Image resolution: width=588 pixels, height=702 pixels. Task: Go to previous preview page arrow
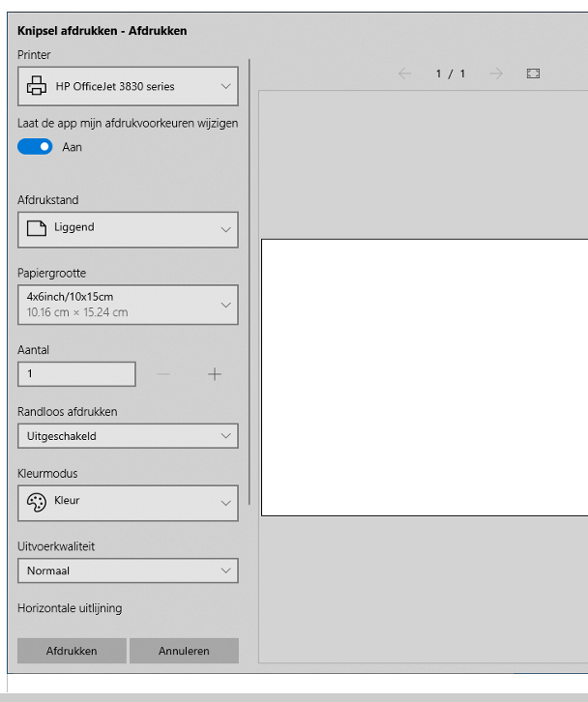pos(405,73)
